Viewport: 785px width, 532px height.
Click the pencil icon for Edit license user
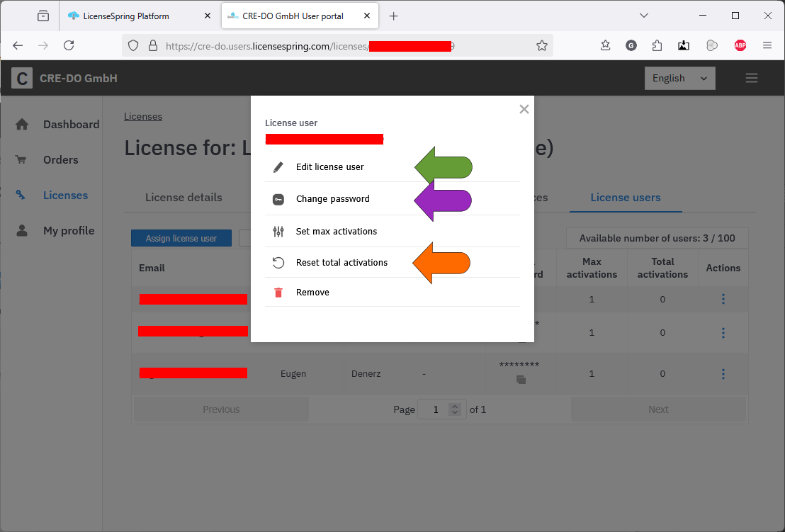[x=278, y=167]
